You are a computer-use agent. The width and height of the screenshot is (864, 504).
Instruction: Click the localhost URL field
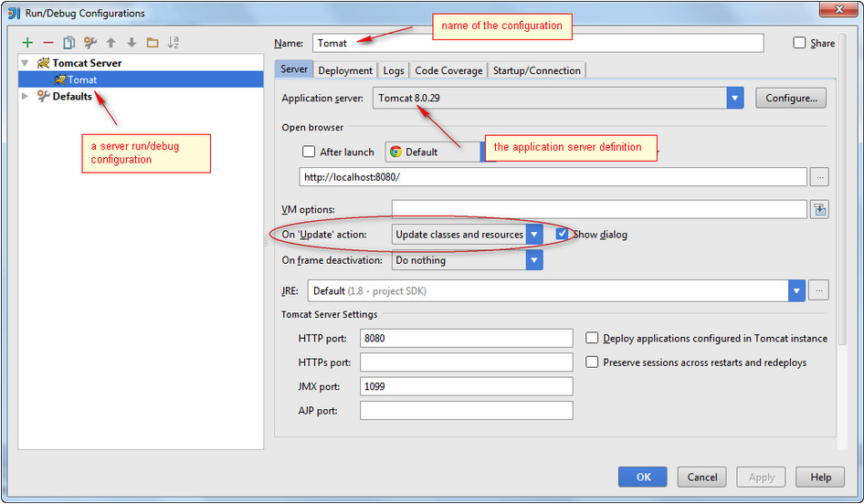[553, 177]
